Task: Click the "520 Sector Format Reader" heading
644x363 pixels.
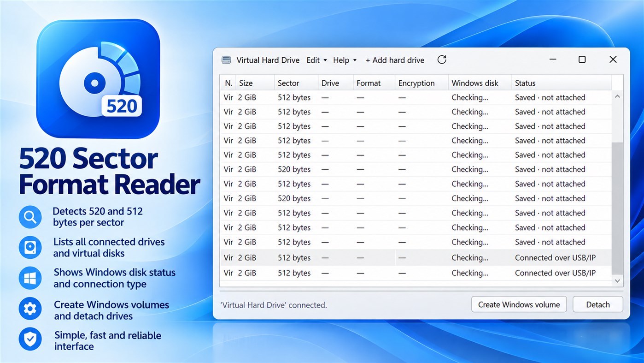Action: point(110,172)
